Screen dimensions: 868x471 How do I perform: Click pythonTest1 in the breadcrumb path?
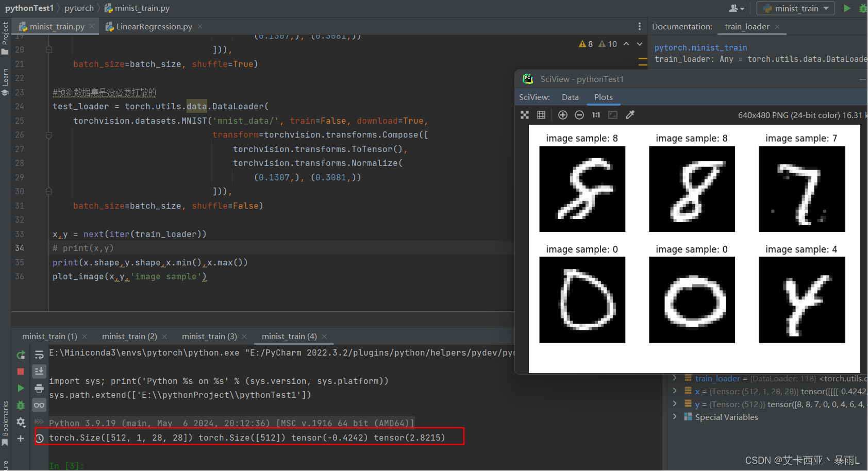pos(29,8)
